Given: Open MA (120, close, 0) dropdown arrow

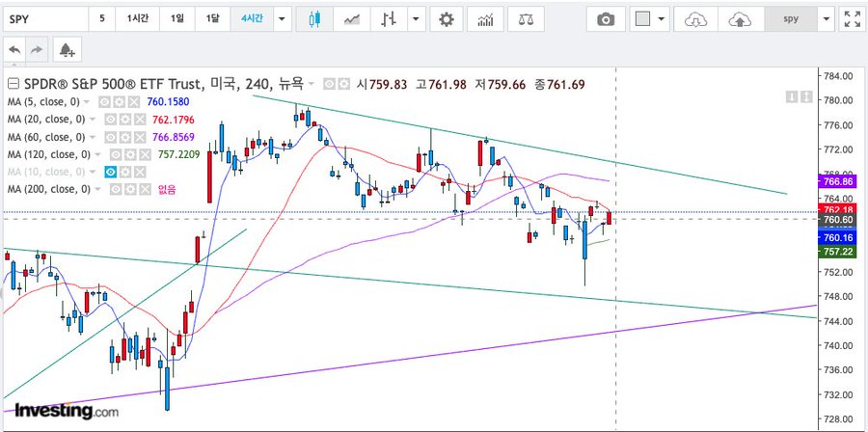Looking at the screenshot, I should click(97, 155).
